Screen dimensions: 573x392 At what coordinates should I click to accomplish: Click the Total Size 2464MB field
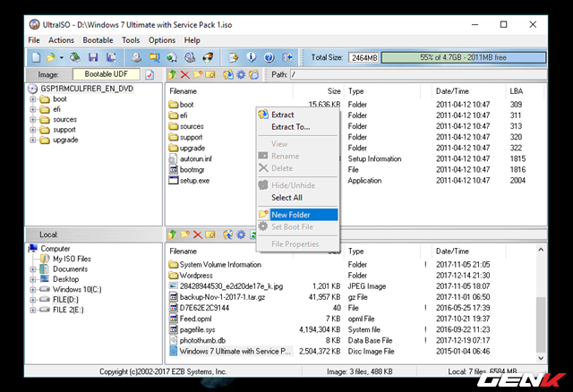click(363, 57)
